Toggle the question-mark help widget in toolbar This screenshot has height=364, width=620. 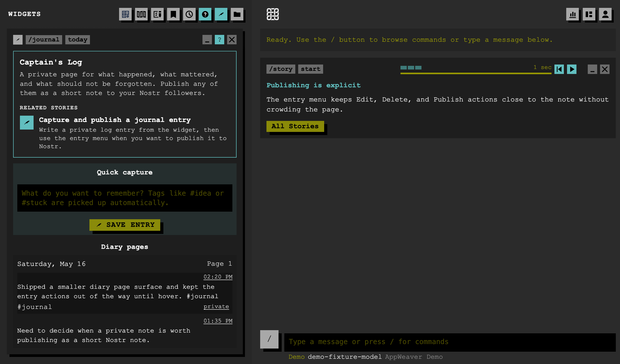pyautogui.click(x=205, y=14)
